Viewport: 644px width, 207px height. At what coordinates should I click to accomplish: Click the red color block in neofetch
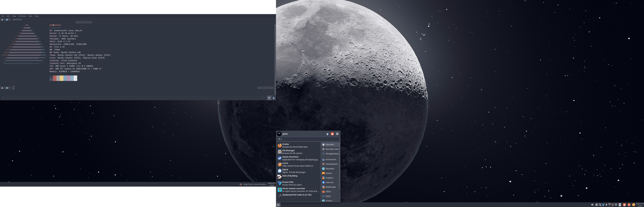(x=55, y=78)
